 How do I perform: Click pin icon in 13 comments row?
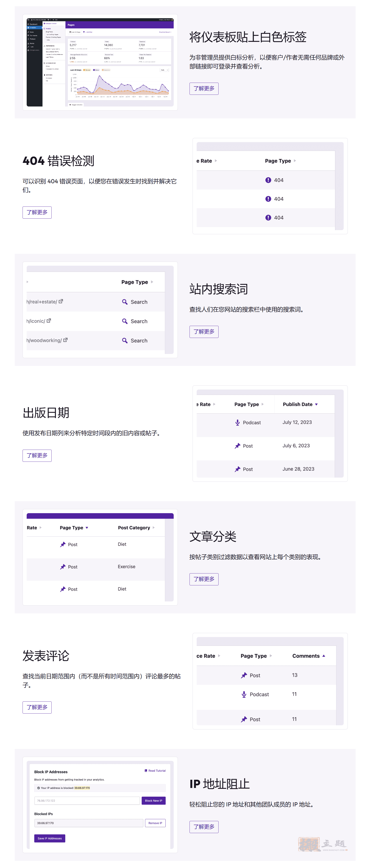(x=244, y=676)
